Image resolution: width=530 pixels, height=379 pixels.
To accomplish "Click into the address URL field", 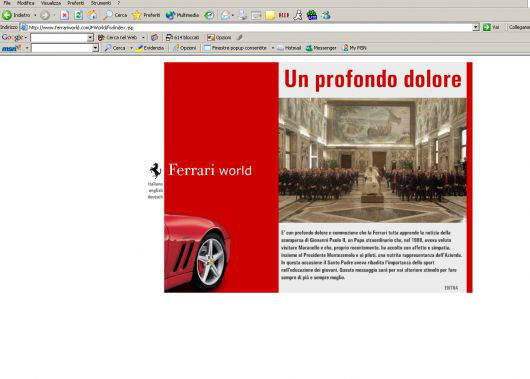I will 250,27.
